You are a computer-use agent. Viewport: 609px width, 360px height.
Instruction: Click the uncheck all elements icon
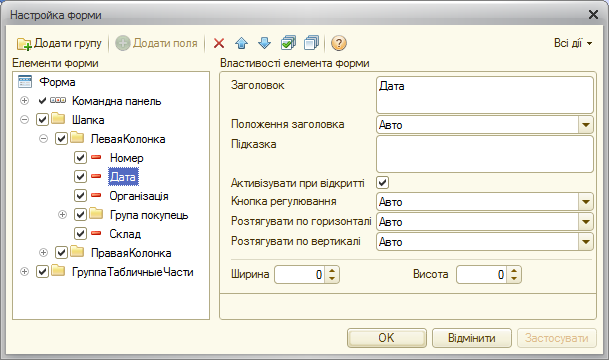[311, 43]
